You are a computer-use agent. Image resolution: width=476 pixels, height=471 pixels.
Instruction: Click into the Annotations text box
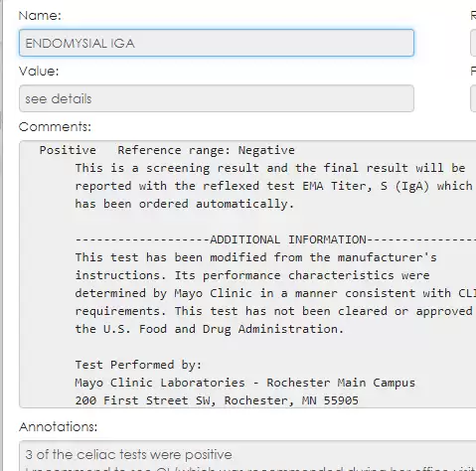pyautogui.click(x=247, y=456)
